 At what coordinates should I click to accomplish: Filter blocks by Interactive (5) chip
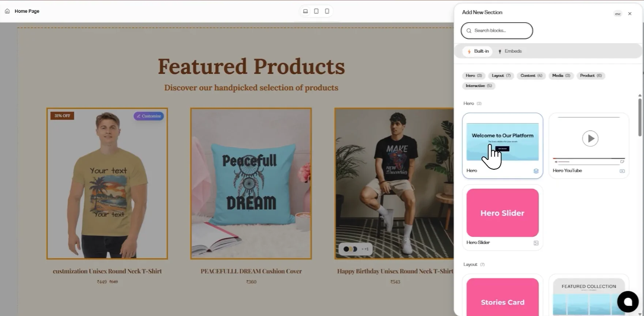coord(478,86)
